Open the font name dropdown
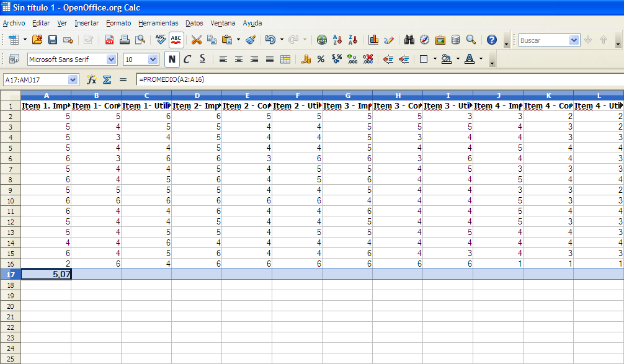Screen dimensions: 624x364 coord(112,60)
